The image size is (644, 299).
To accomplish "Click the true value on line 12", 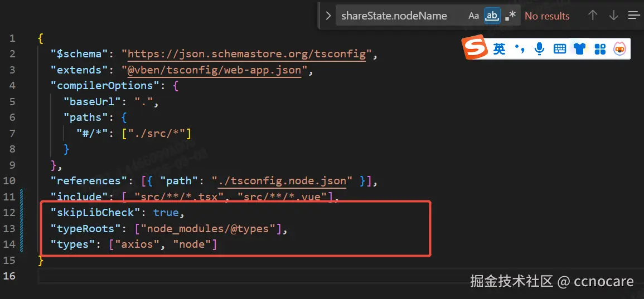I will [166, 213].
